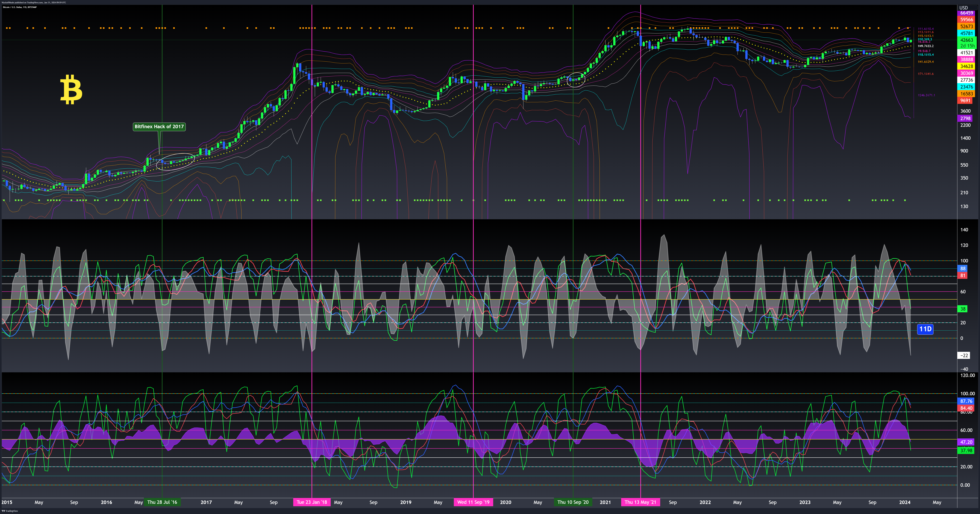Select the Tue 23 Jan '18 date marker

point(312,502)
